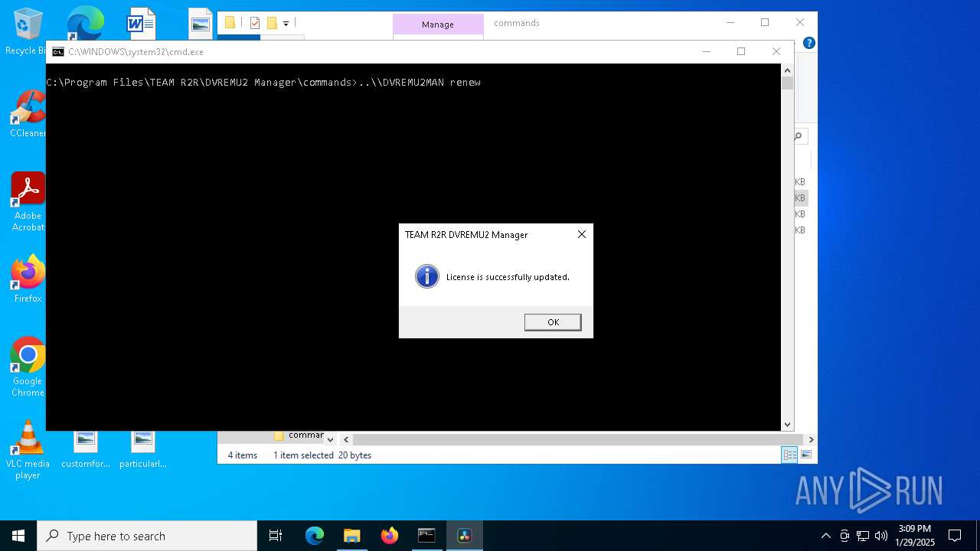
Task: Open Firefox from the taskbar
Action: click(390, 536)
